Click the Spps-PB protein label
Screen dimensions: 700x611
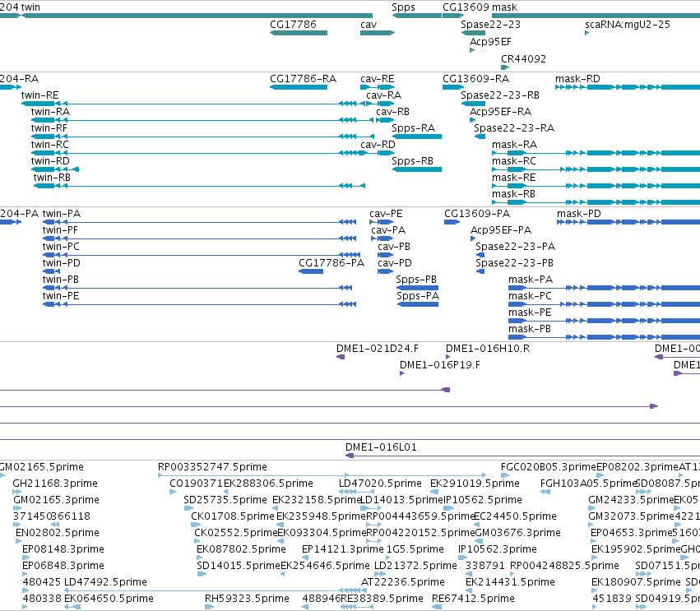pyautogui.click(x=416, y=280)
